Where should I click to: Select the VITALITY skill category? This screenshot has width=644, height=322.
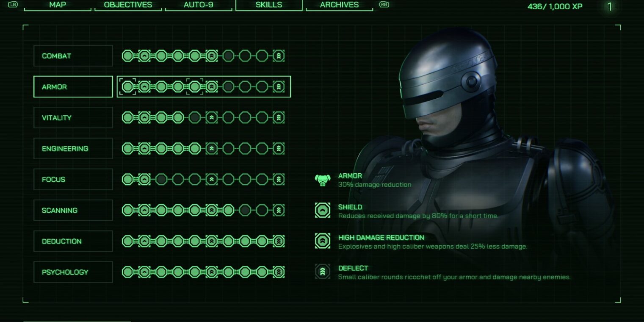[x=73, y=118]
